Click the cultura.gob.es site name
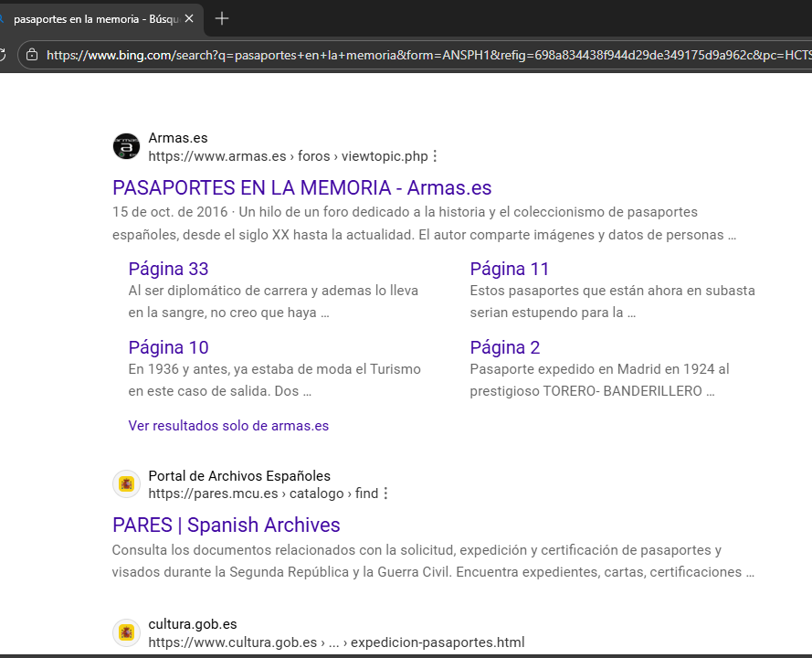 point(193,624)
